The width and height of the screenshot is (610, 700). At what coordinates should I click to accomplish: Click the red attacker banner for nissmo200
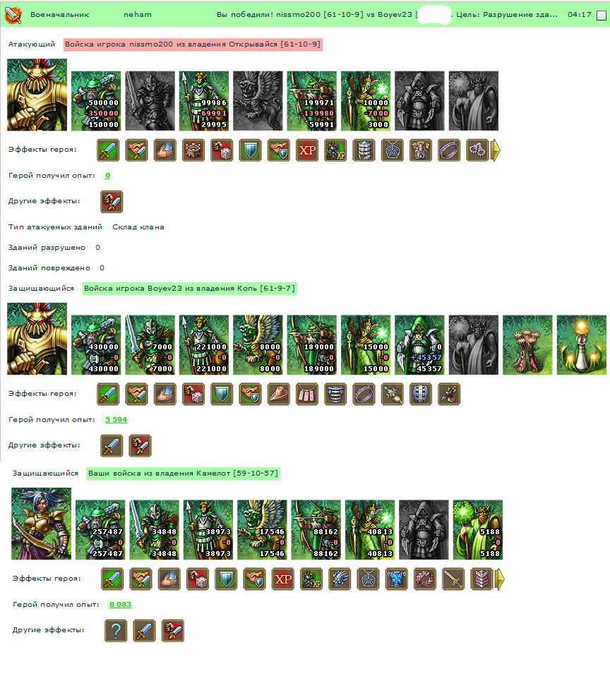pyautogui.click(x=193, y=44)
